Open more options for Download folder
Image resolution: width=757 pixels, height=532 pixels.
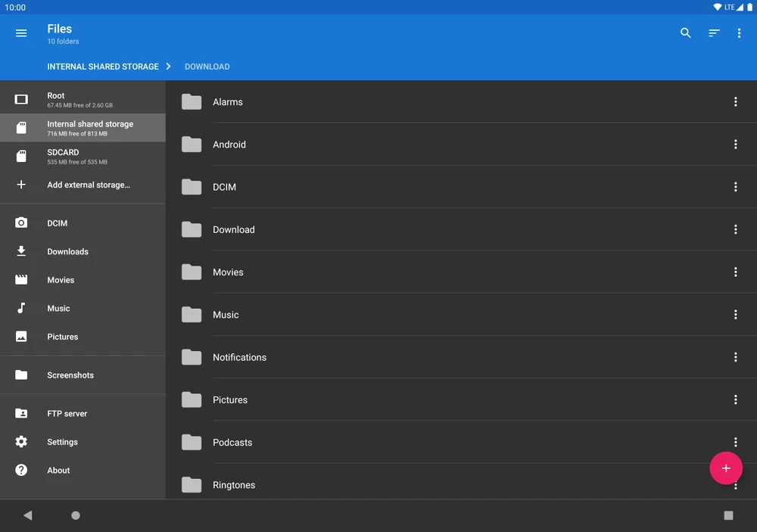tap(735, 229)
